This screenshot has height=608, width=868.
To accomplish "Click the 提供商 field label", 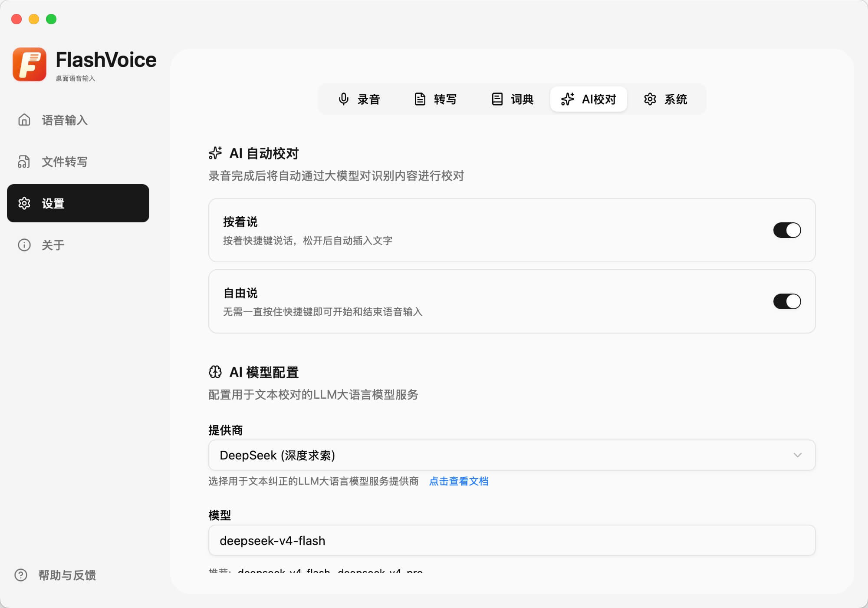I will (x=225, y=430).
